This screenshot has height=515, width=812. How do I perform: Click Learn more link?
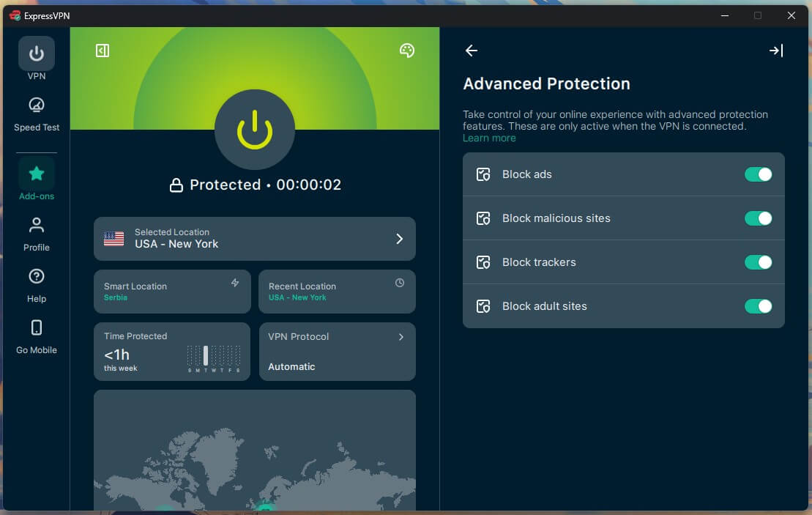pos(489,138)
